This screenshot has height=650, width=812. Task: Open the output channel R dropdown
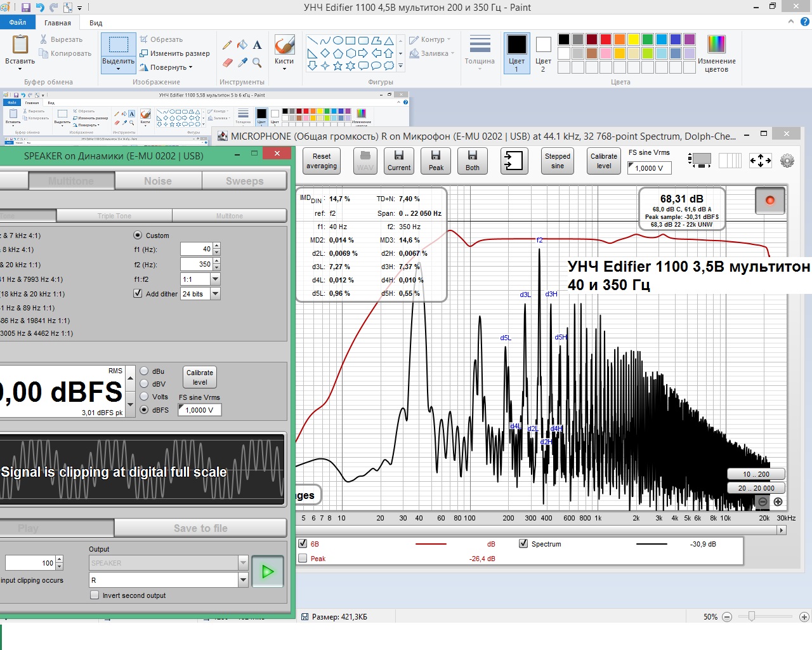click(x=243, y=580)
